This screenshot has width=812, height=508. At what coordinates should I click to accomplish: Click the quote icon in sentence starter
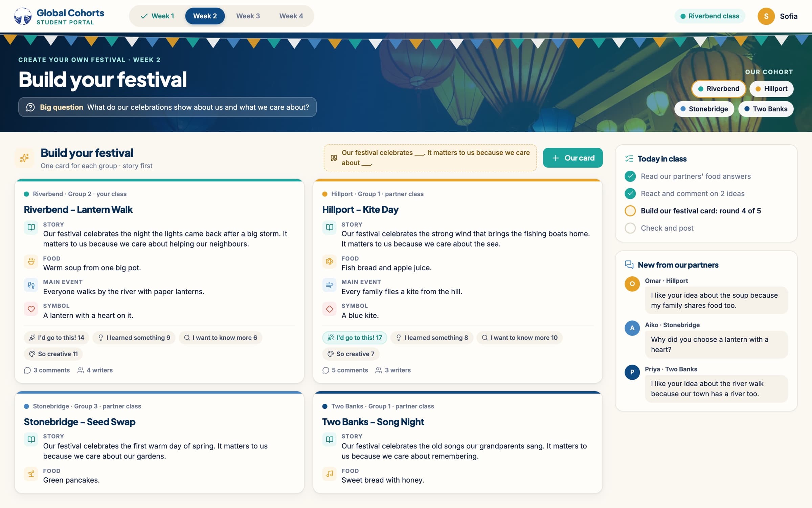334,158
